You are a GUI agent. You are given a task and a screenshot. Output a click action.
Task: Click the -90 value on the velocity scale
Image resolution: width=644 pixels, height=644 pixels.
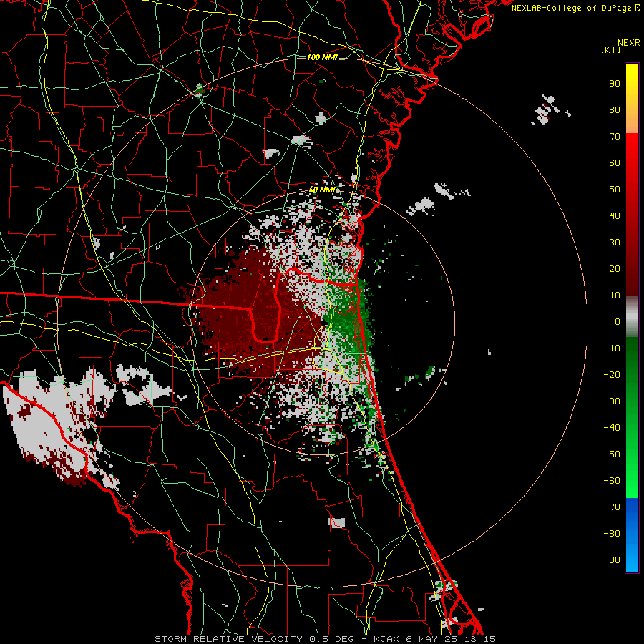coord(612,560)
